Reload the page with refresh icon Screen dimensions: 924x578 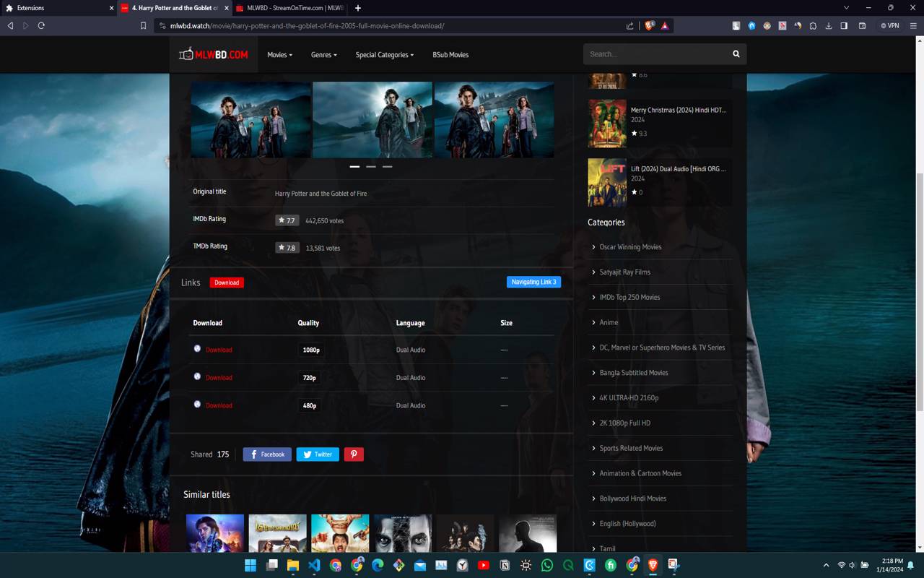(41, 25)
